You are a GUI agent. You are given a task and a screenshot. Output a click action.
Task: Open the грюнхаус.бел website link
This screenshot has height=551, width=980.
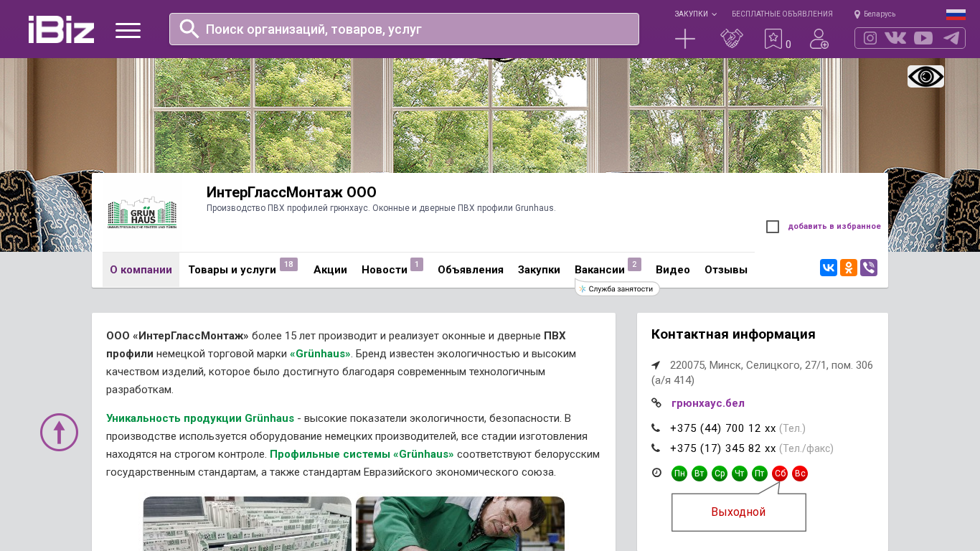click(x=708, y=403)
